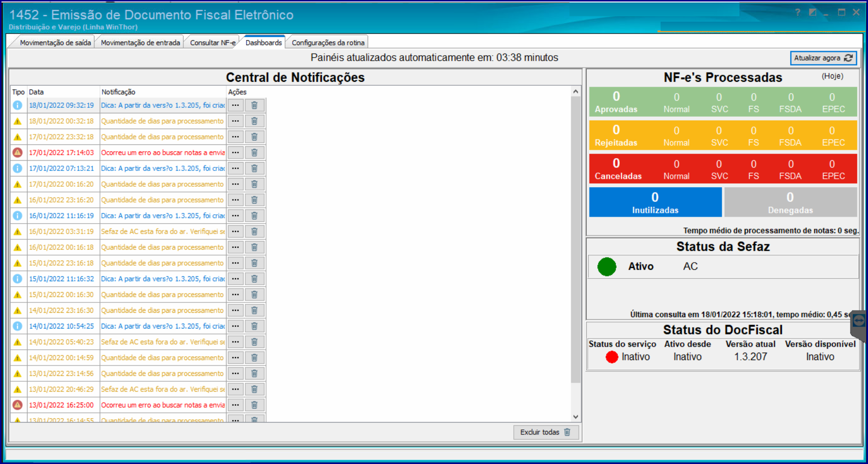
Task: Click the (Hoje) label in NF-e's Processadas
Action: (x=833, y=76)
